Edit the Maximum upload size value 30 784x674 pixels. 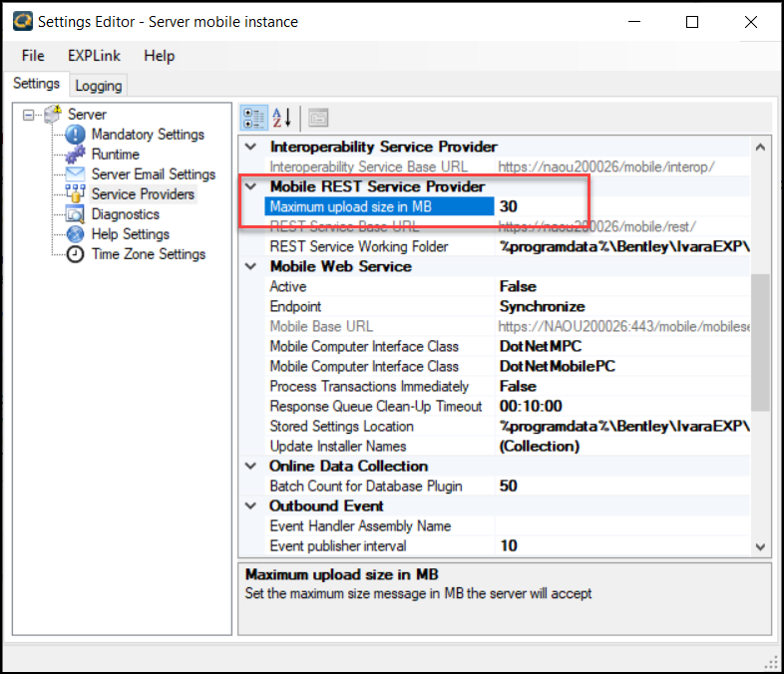[622, 206]
